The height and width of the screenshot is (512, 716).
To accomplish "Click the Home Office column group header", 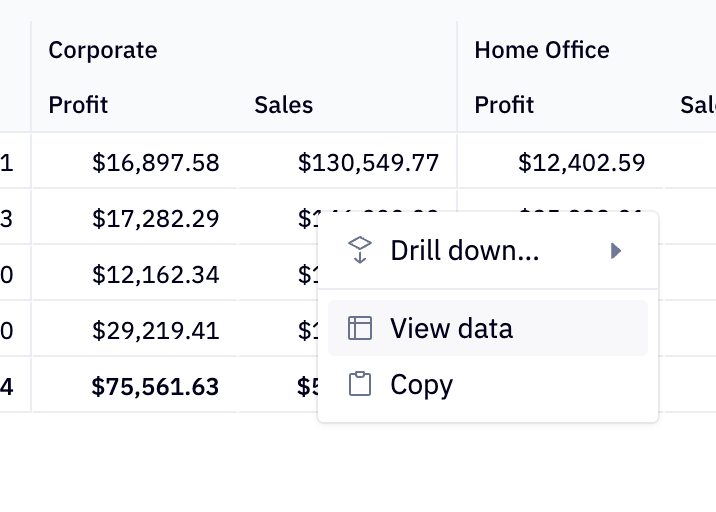I will point(542,50).
